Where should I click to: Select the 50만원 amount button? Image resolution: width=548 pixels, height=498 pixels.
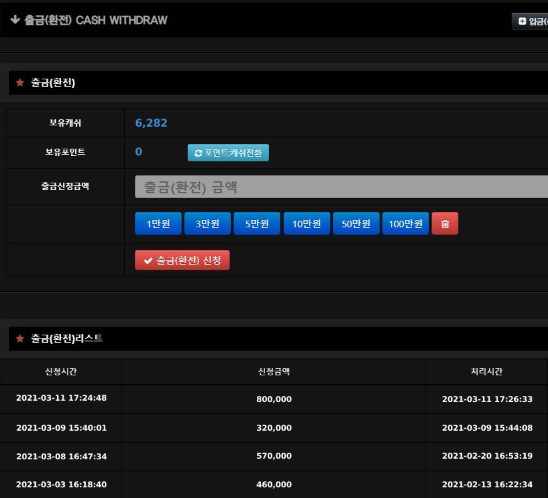point(356,223)
